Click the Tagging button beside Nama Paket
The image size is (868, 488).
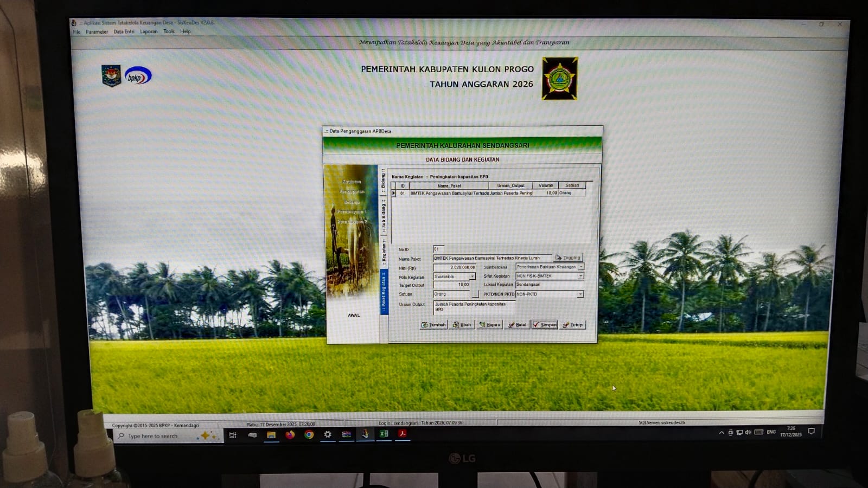[x=568, y=258]
